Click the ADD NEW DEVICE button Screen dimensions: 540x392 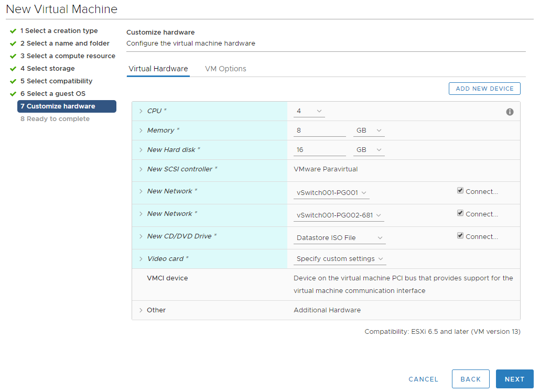pos(484,88)
